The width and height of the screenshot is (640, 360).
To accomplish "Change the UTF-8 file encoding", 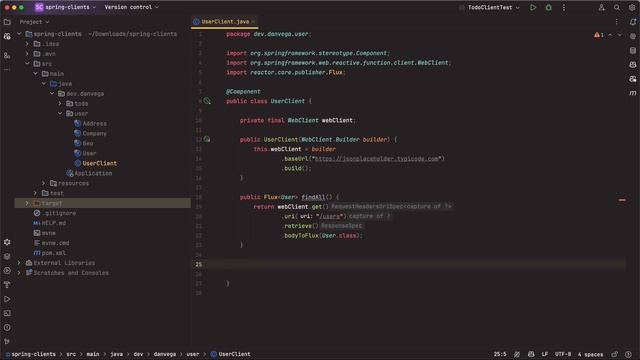I will point(563,354).
